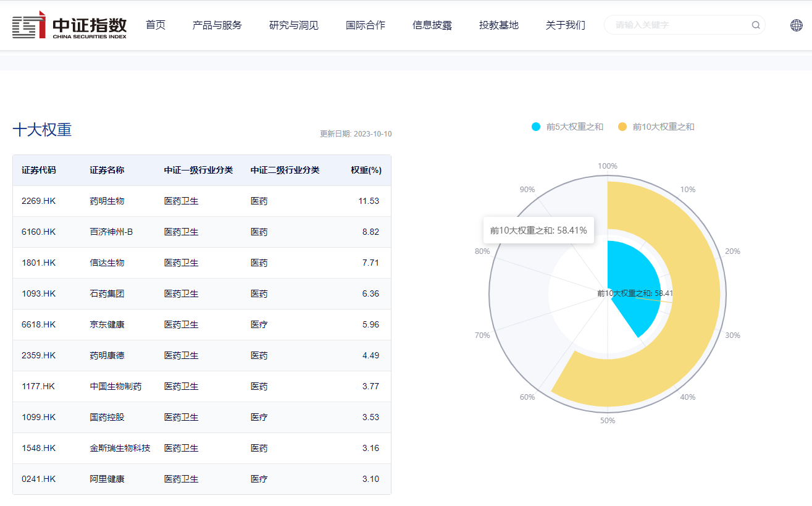Click the weight value 4.49
The width and height of the screenshot is (812, 506).
pos(370,355)
